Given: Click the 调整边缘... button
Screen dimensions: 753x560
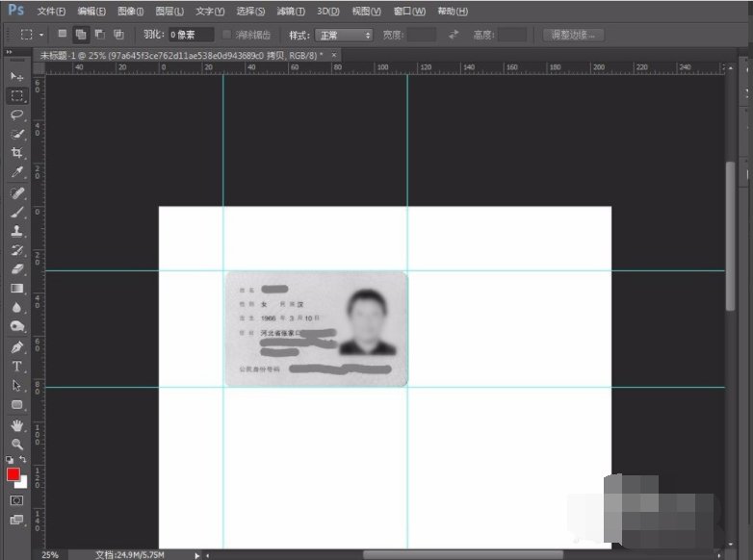Looking at the screenshot, I should (x=573, y=35).
